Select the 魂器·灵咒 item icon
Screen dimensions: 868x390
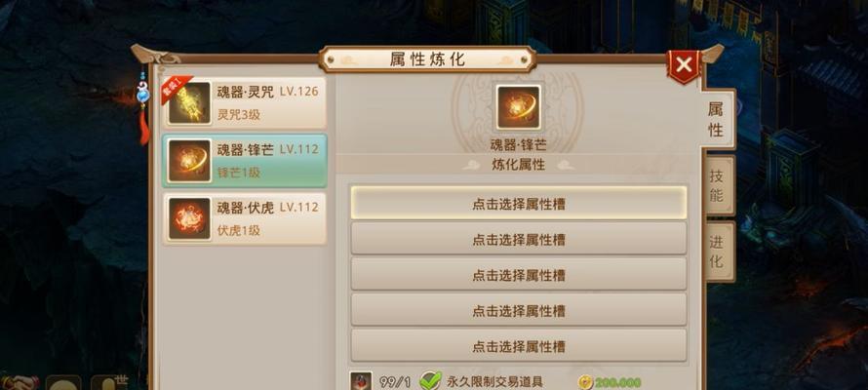click(x=190, y=103)
